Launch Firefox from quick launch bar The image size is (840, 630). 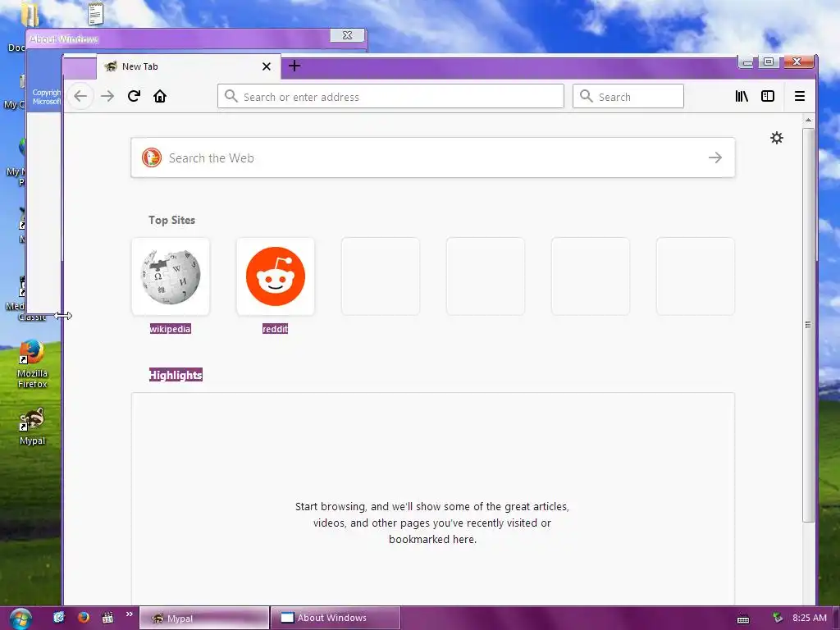click(83, 617)
